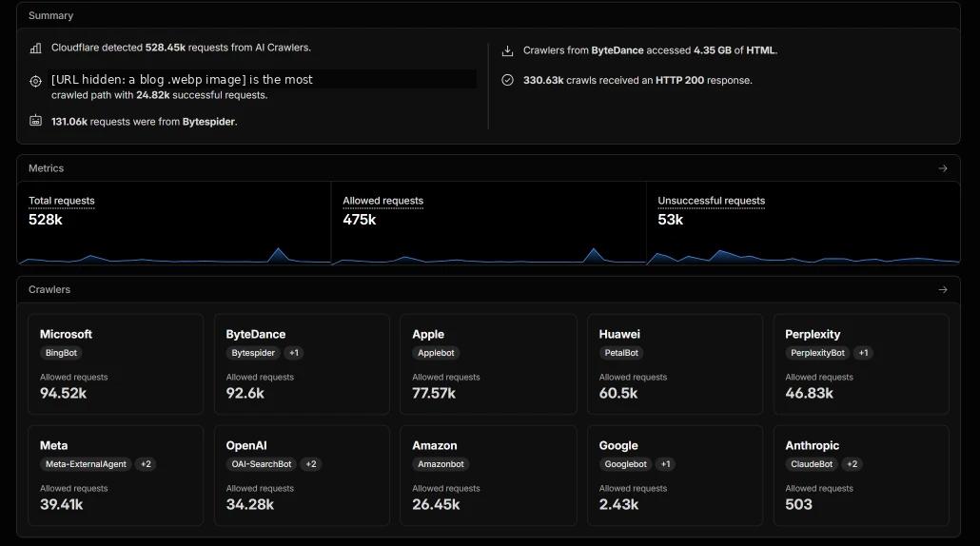
Task: Open the Perplexity crawler card
Action: 861,364
